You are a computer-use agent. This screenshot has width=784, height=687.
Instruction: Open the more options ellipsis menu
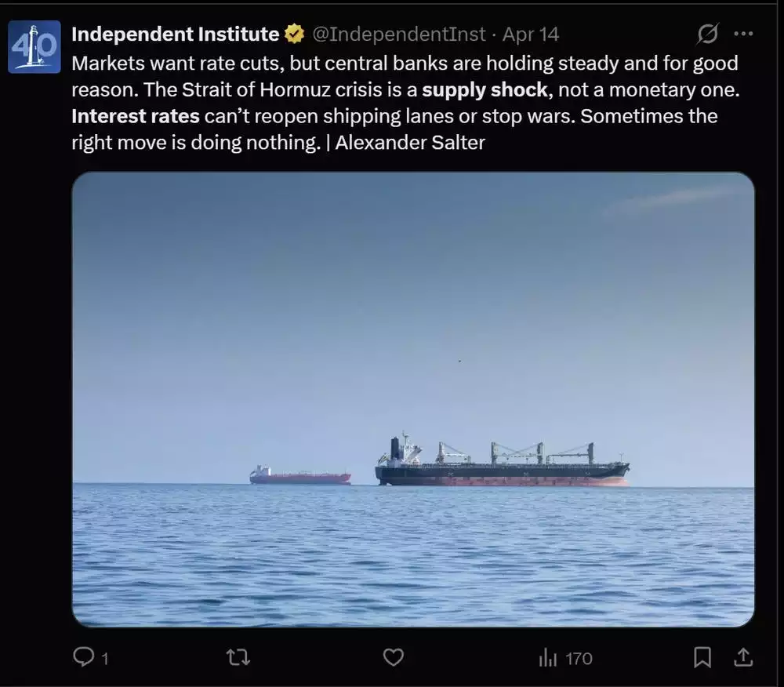tap(745, 34)
